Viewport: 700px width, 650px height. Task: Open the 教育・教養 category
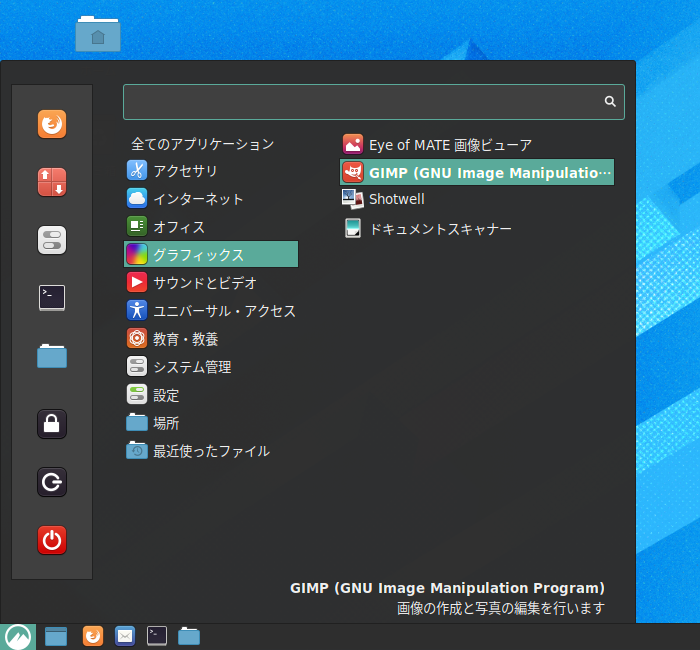click(211, 339)
